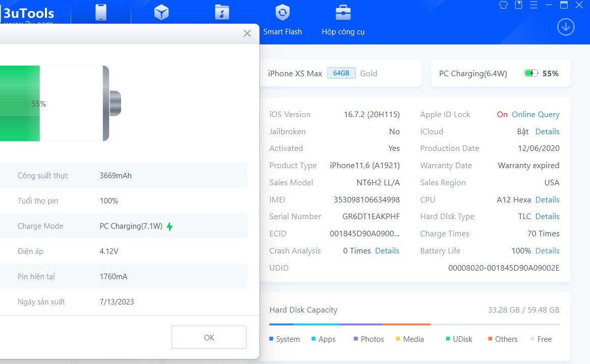
Task: Click the "Công suất thực" row label
Action: 43,175
